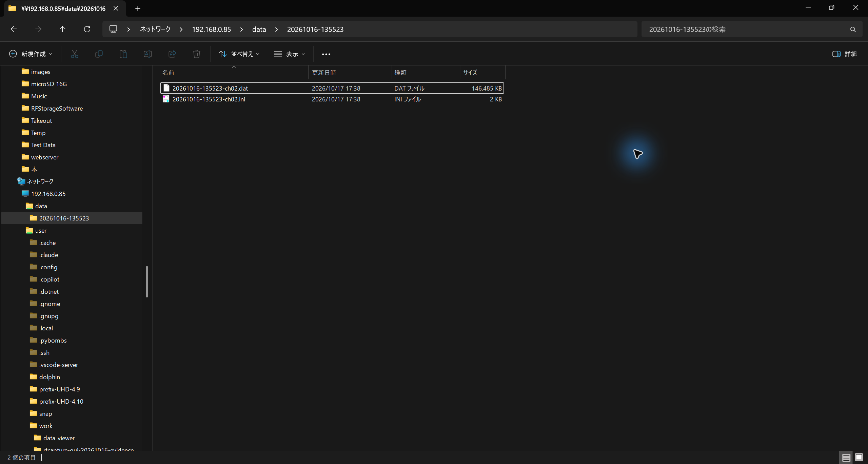Click the Paste clipboard icon
Viewport: 868px width, 464px height.
click(x=123, y=54)
